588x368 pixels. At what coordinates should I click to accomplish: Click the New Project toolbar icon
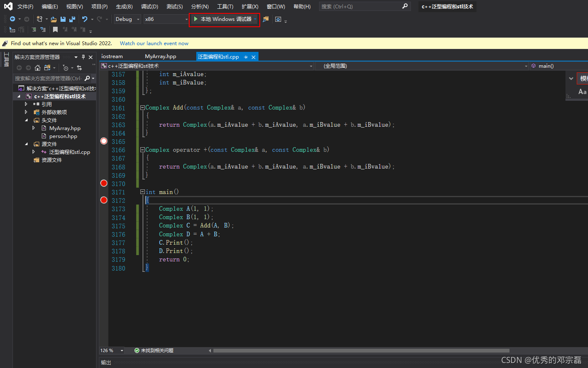point(39,19)
